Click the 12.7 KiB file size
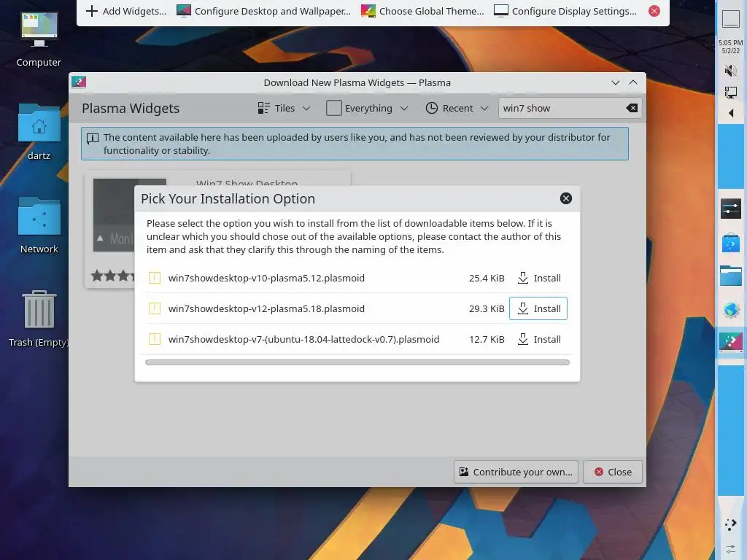 point(487,339)
